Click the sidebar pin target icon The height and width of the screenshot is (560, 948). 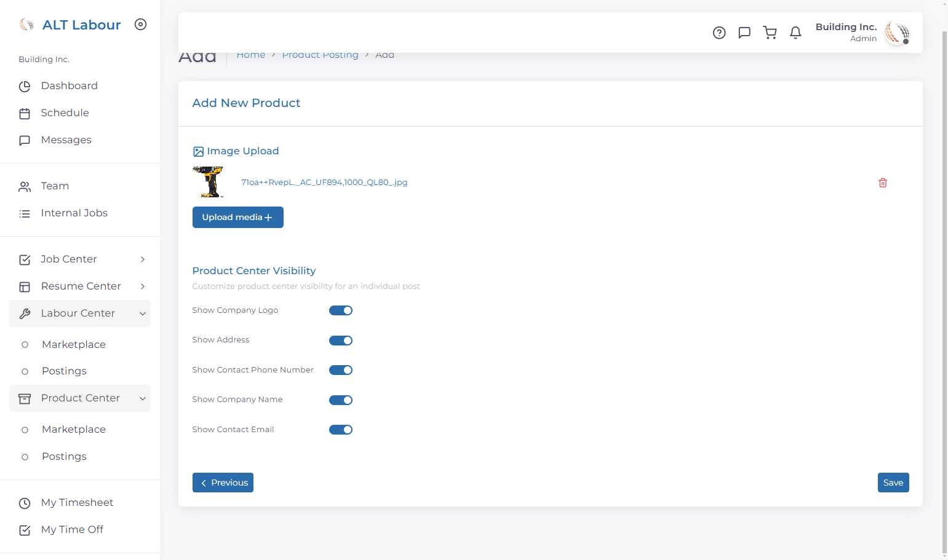tap(141, 25)
